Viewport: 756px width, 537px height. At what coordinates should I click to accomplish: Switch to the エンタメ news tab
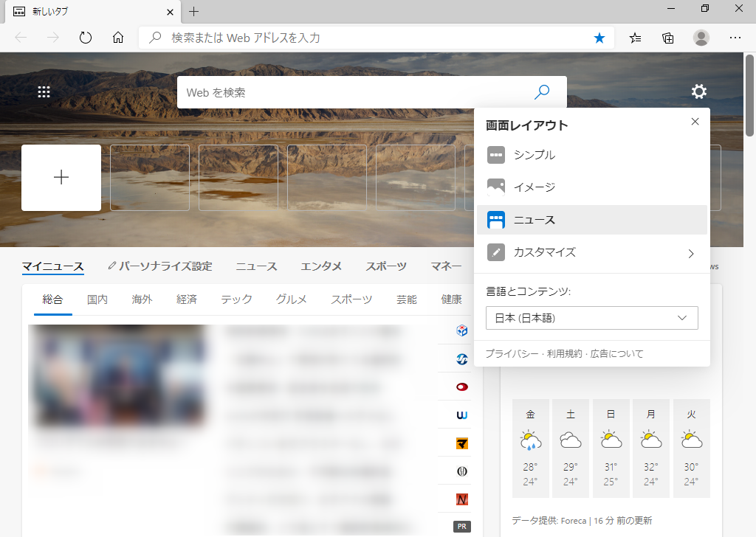321,266
